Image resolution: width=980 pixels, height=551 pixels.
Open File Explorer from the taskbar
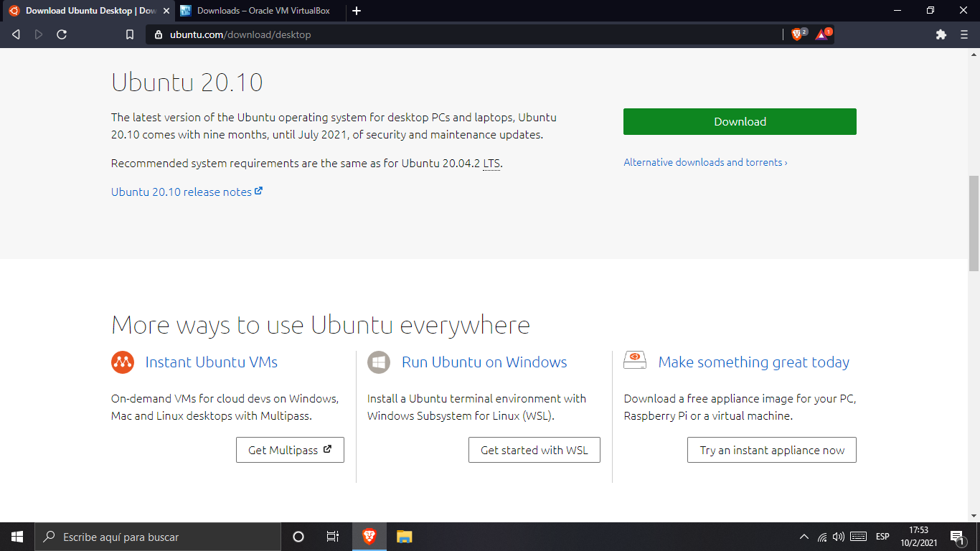405,537
